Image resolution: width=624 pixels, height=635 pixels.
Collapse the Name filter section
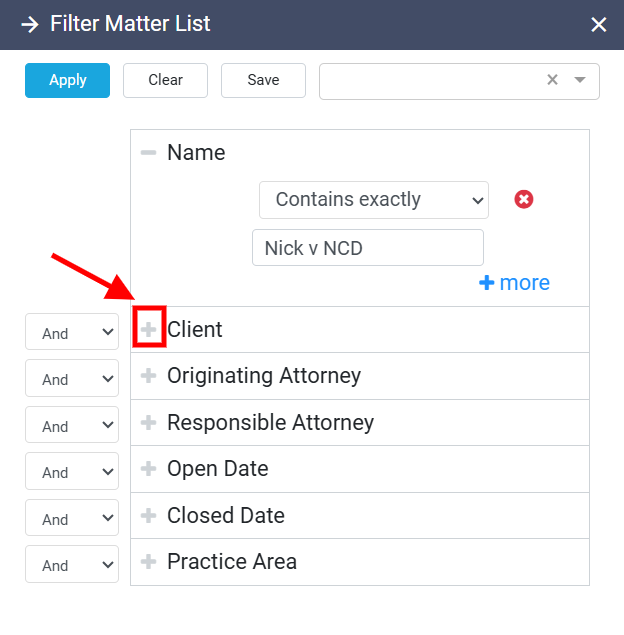(x=148, y=153)
